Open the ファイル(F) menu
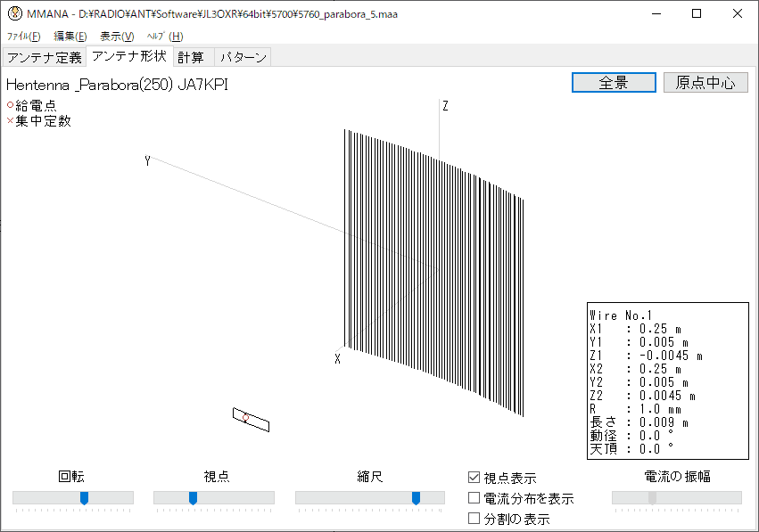759x532 pixels. (x=24, y=37)
